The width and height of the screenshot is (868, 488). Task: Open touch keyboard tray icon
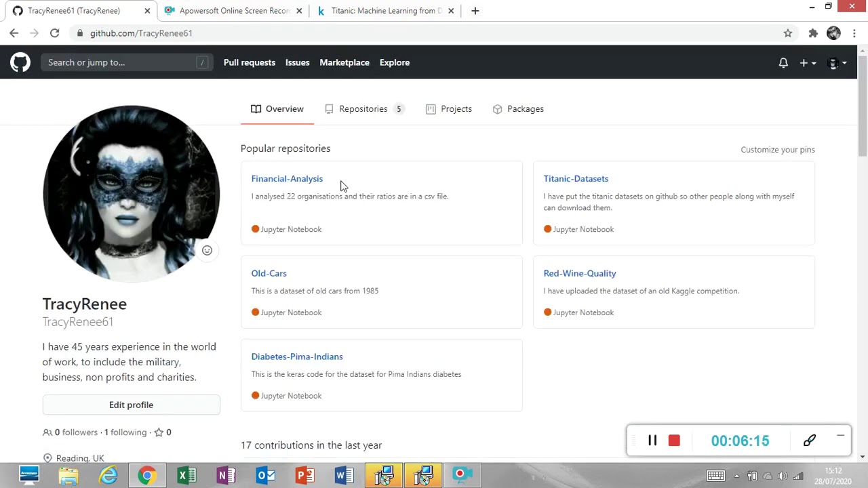716,476
